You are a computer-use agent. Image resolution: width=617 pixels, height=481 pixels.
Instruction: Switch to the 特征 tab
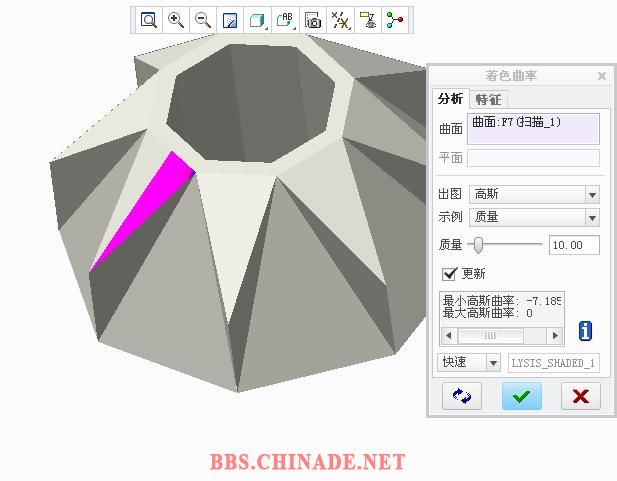click(488, 99)
